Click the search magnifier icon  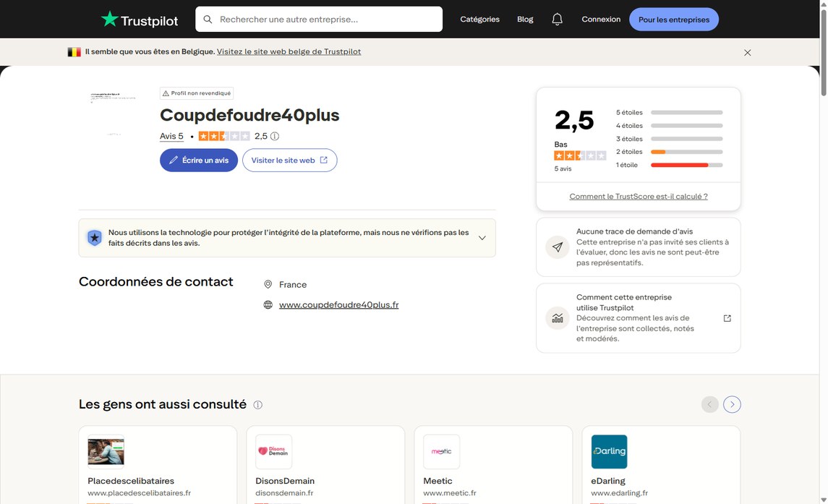(x=208, y=20)
